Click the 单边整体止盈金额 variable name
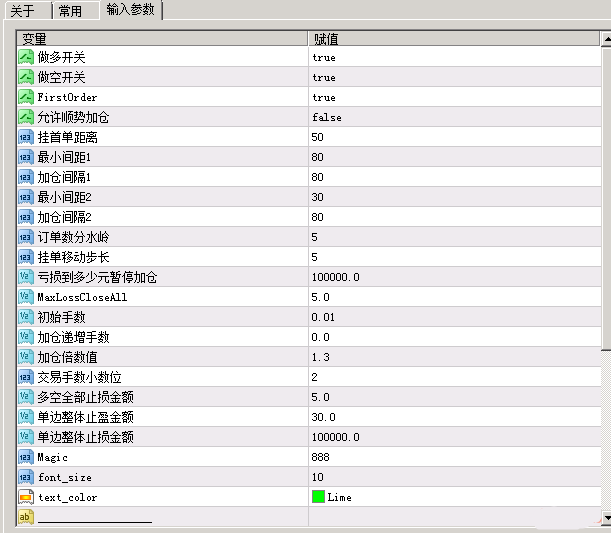This screenshot has width=611, height=533. point(85,417)
